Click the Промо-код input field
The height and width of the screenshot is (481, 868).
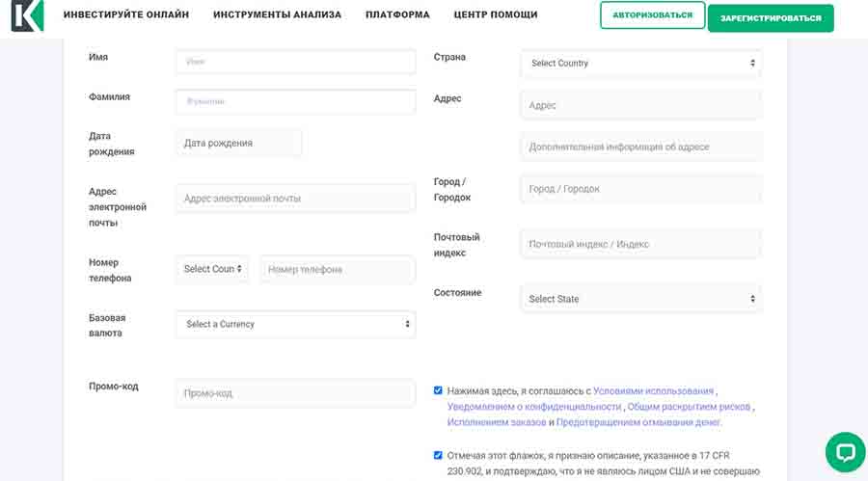tap(295, 393)
